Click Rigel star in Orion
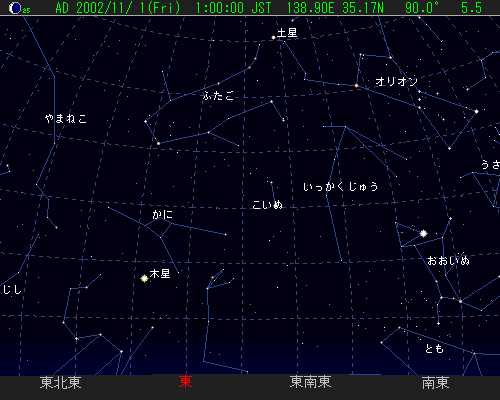 (476, 112)
